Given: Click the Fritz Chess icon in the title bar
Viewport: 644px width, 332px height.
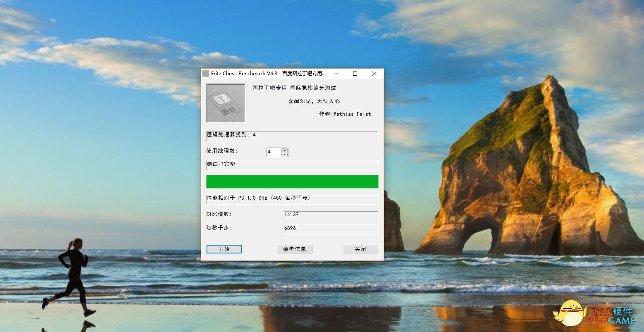Looking at the screenshot, I should [205, 73].
